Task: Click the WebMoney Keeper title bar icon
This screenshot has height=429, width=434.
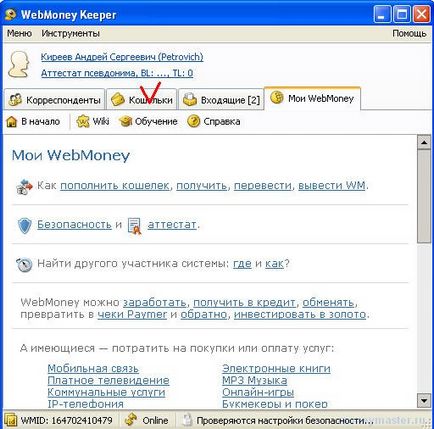Action: pos(11,15)
